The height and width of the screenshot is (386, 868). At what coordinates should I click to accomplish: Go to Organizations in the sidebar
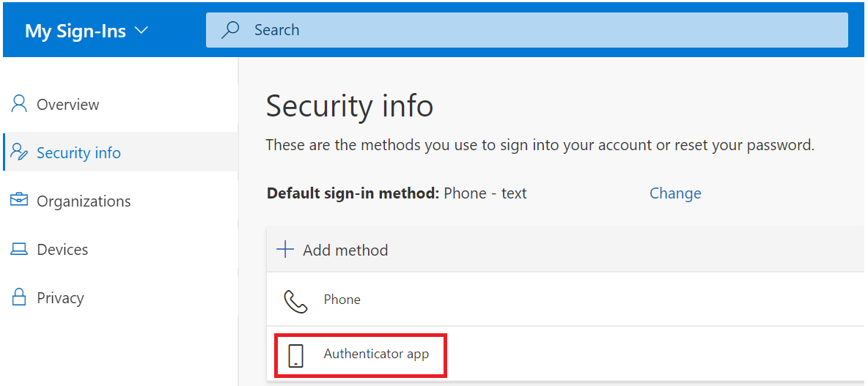point(84,201)
